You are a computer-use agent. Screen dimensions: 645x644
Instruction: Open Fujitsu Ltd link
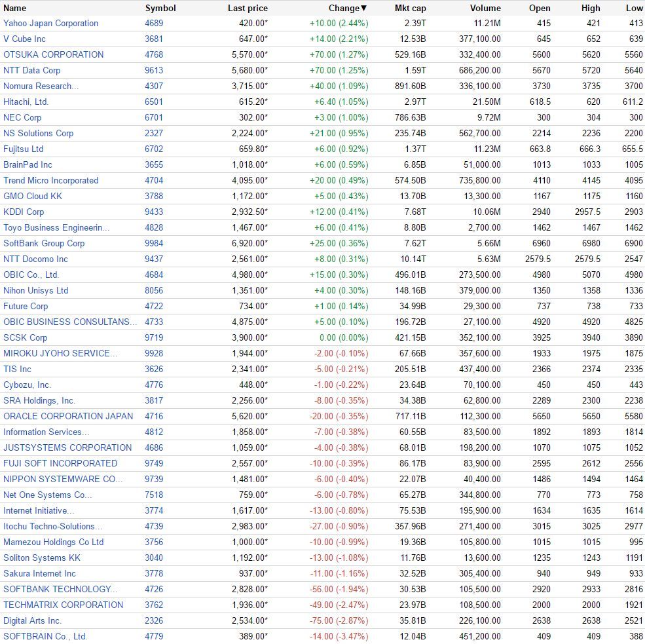(23, 149)
